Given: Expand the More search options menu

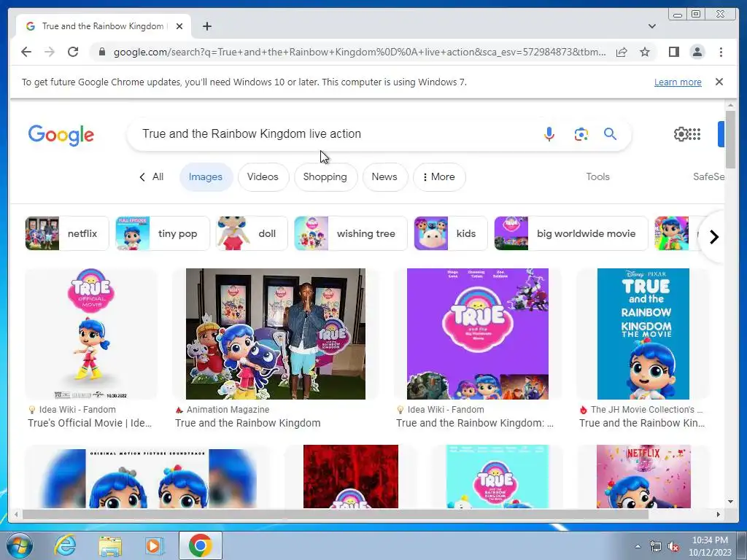Looking at the screenshot, I should click(x=438, y=176).
